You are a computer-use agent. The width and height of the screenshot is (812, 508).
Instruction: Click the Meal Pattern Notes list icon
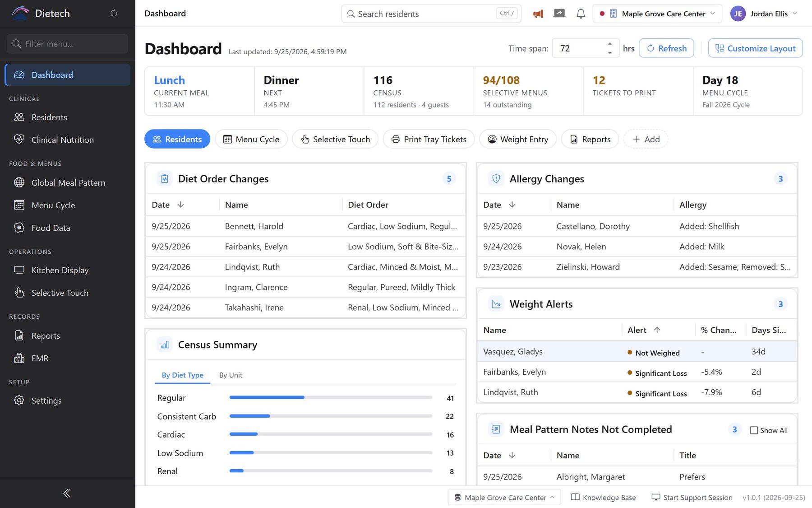click(496, 429)
